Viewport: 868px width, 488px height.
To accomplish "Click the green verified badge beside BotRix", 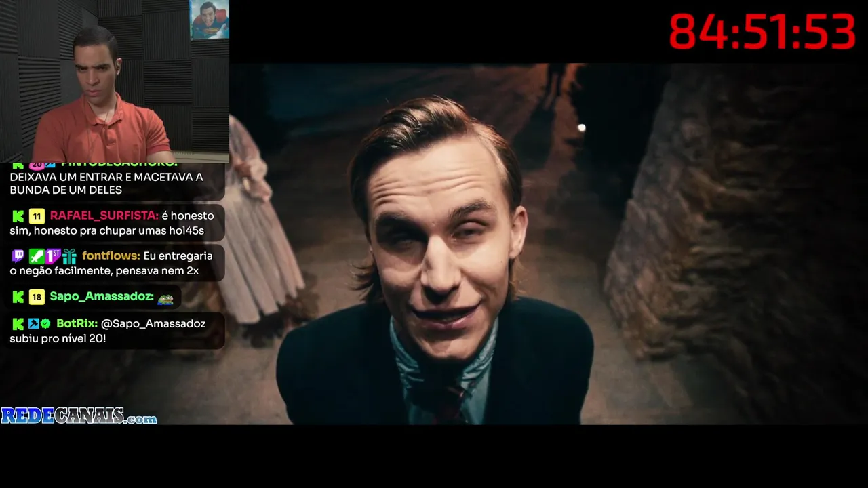I will 45,324.
